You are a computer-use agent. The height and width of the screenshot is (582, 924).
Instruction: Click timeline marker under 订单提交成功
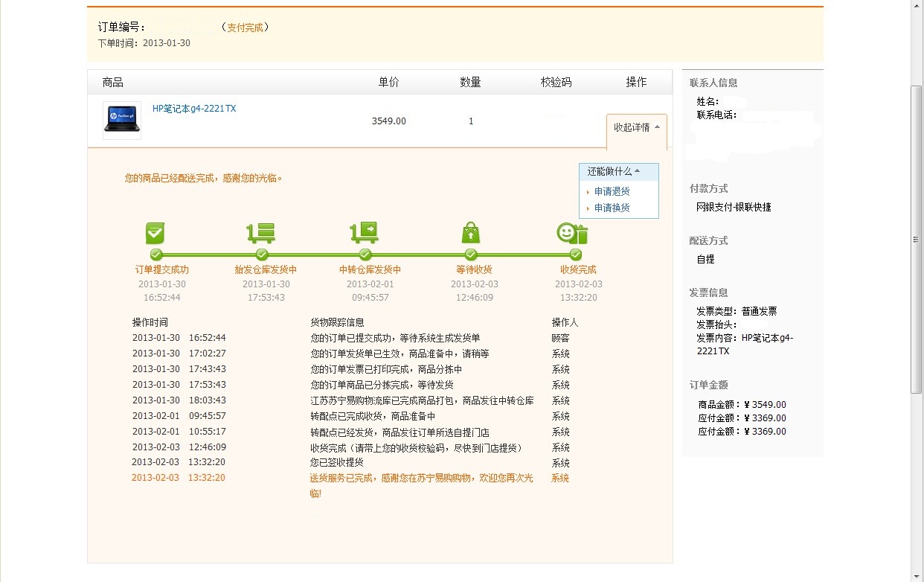156,255
